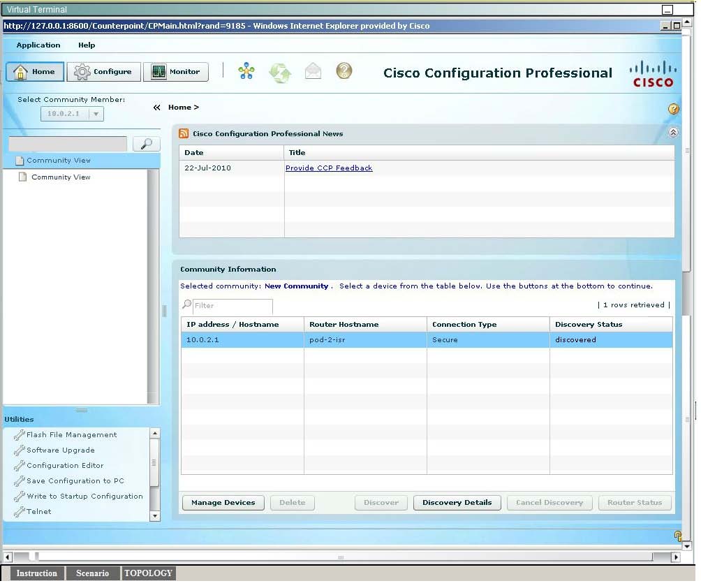This screenshot has height=588, width=701.
Task: Select Write to Startup Configuration utility
Action: click(x=84, y=497)
